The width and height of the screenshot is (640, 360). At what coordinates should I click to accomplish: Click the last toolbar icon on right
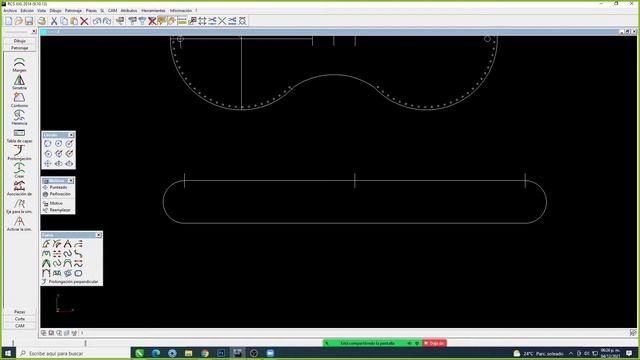point(242,21)
